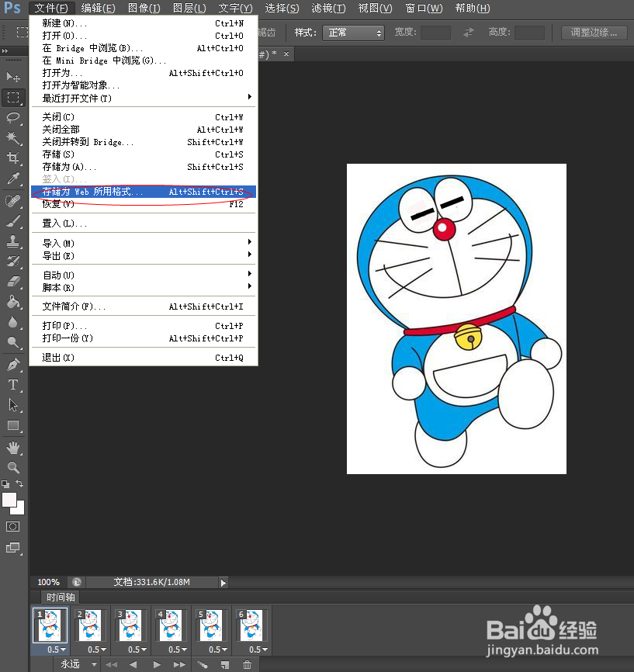
Task: Select the Eraser tool
Action: click(13, 281)
